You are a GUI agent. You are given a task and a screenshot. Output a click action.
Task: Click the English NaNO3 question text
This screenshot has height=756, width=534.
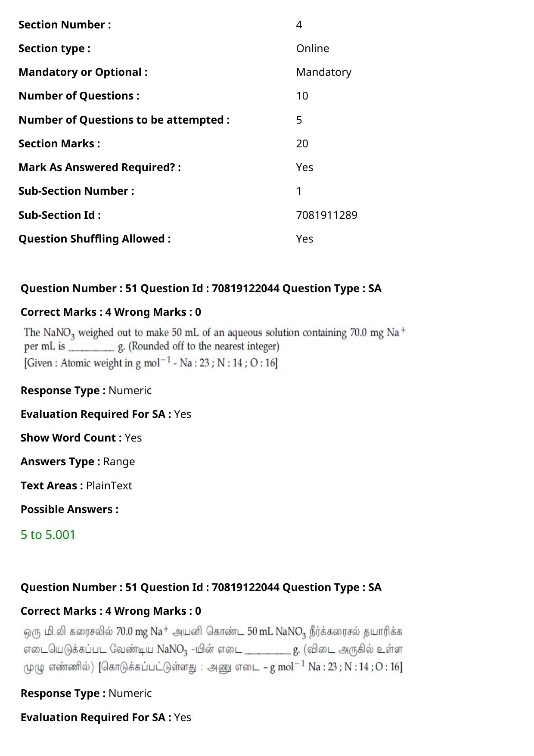click(215, 348)
